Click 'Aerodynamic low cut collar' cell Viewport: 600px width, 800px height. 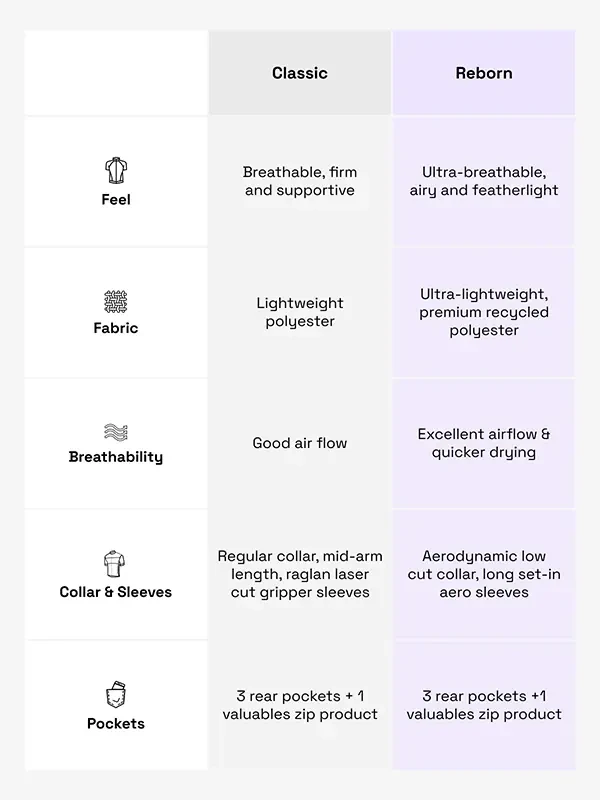(483, 574)
